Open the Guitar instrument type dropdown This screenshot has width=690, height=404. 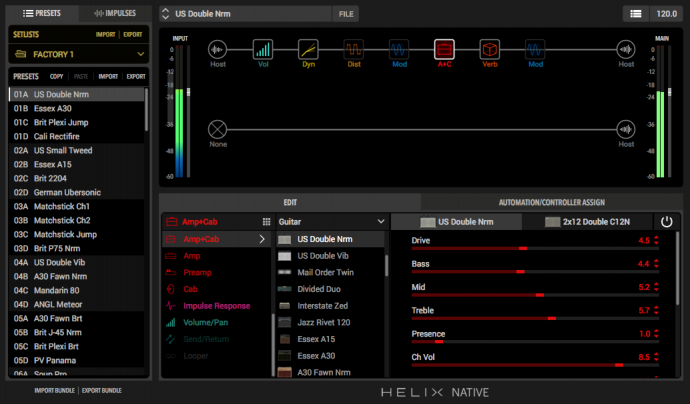tap(331, 221)
